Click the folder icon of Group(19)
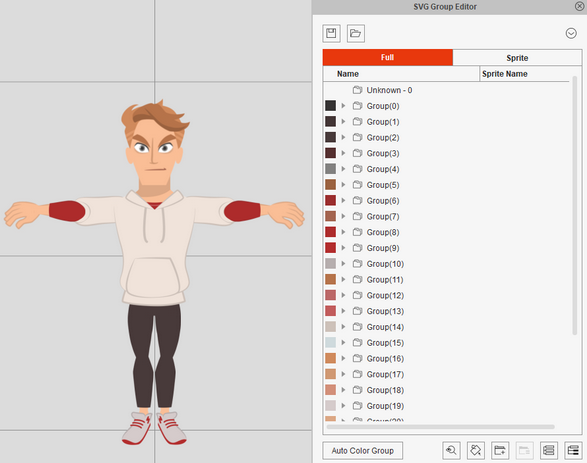Image resolution: width=587 pixels, height=463 pixels. [358, 405]
